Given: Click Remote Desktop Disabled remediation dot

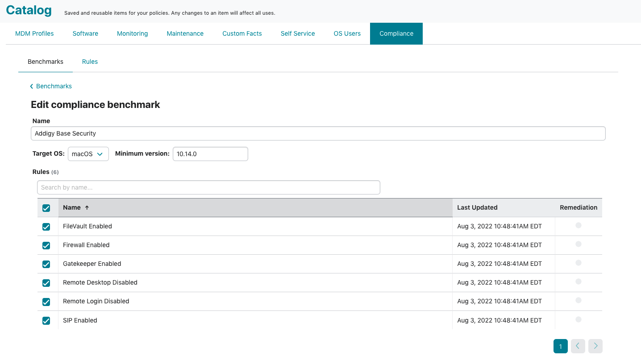Looking at the screenshot, I should click(x=579, y=281).
